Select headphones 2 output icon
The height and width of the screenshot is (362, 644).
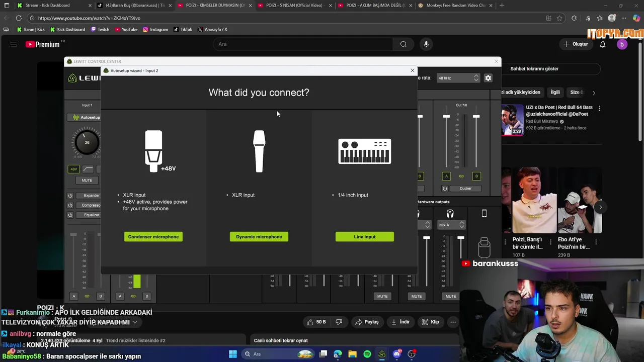click(x=450, y=214)
